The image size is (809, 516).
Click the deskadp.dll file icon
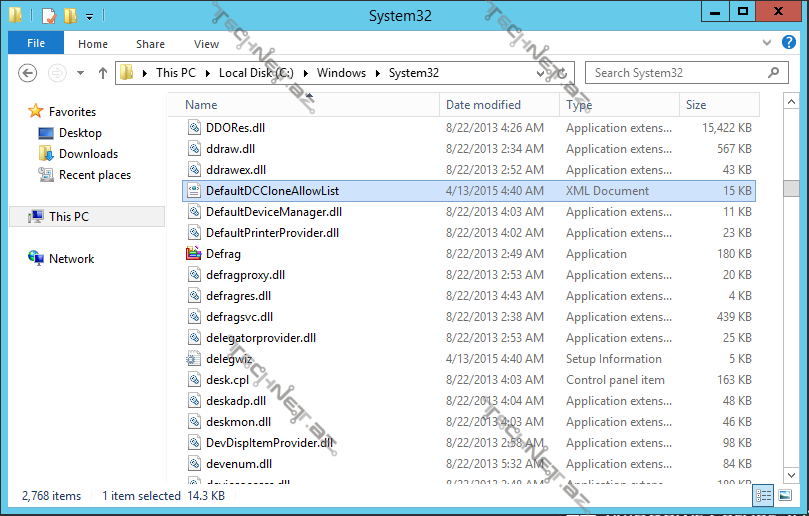click(x=194, y=401)
